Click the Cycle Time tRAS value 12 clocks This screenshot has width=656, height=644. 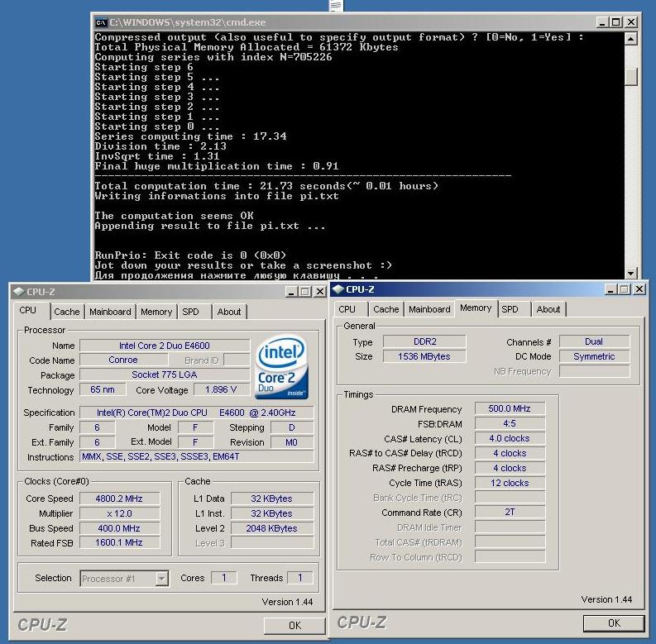[510, 483]
